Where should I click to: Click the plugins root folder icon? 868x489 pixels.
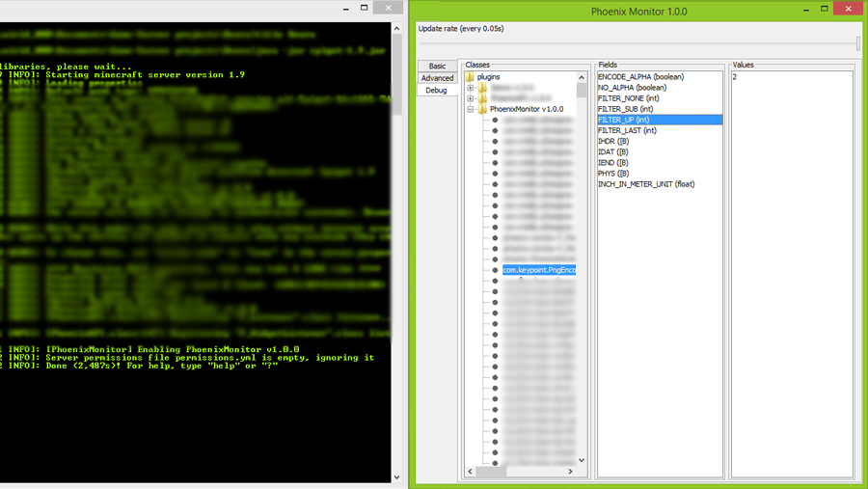click(x=470, y=77)
